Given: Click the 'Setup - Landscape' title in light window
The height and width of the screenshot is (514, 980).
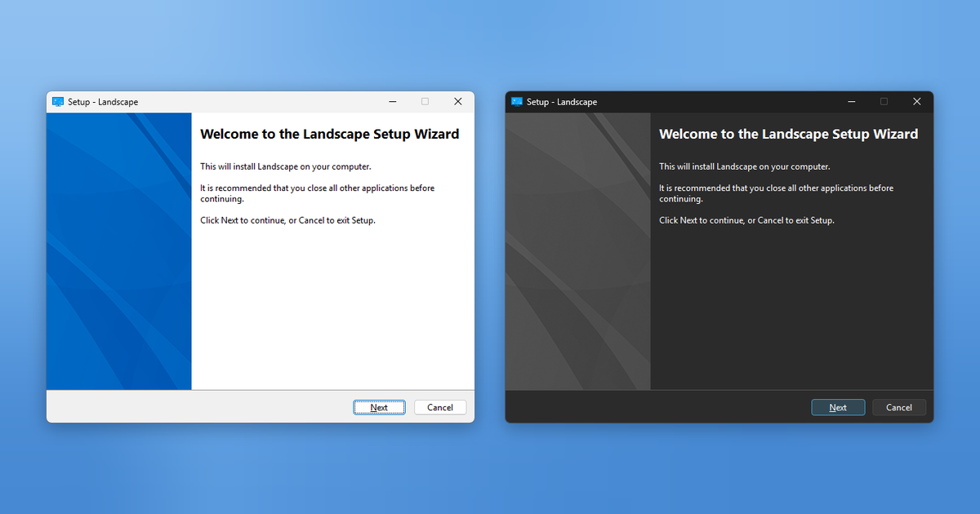Looking at the screenshot, I should [103, 102].
